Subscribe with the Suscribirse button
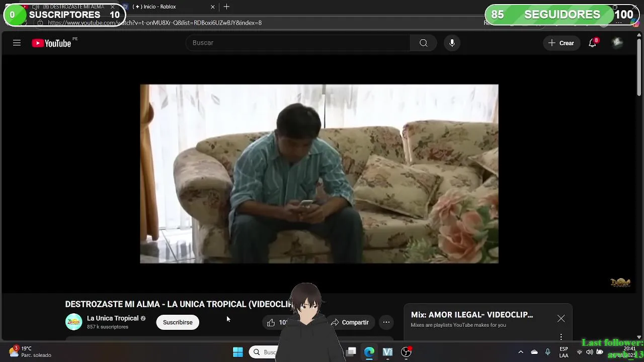 click(x=178, y=322)
